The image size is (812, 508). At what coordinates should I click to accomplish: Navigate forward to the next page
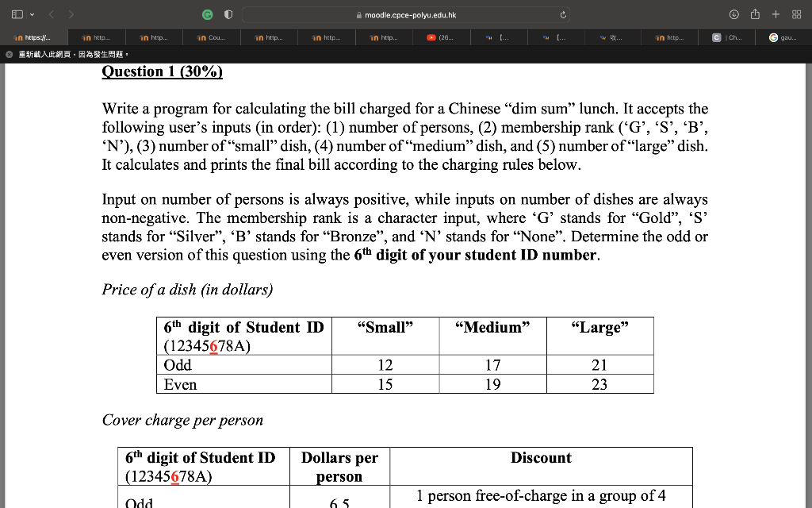point(71,13)
